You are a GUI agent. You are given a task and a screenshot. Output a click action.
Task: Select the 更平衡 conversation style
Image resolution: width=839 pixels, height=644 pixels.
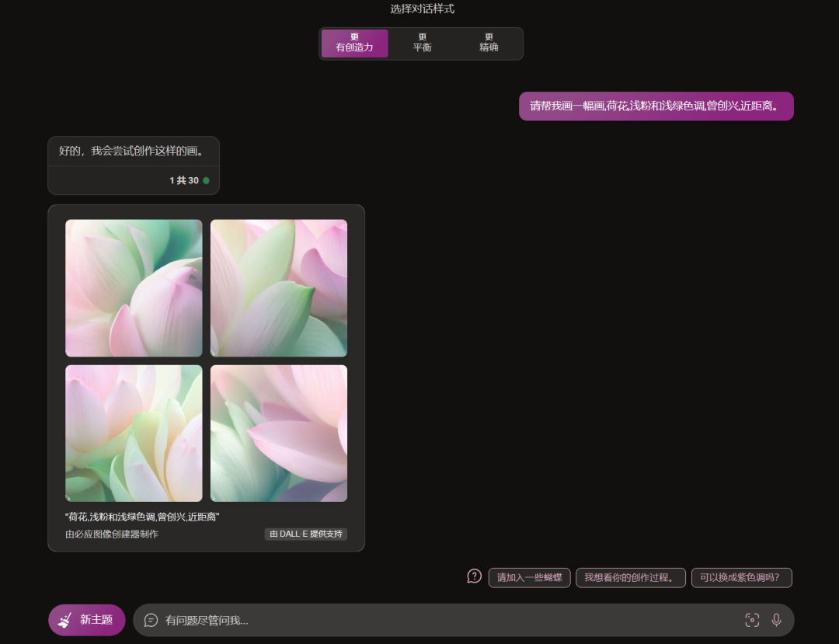click(x=422, y=43)
